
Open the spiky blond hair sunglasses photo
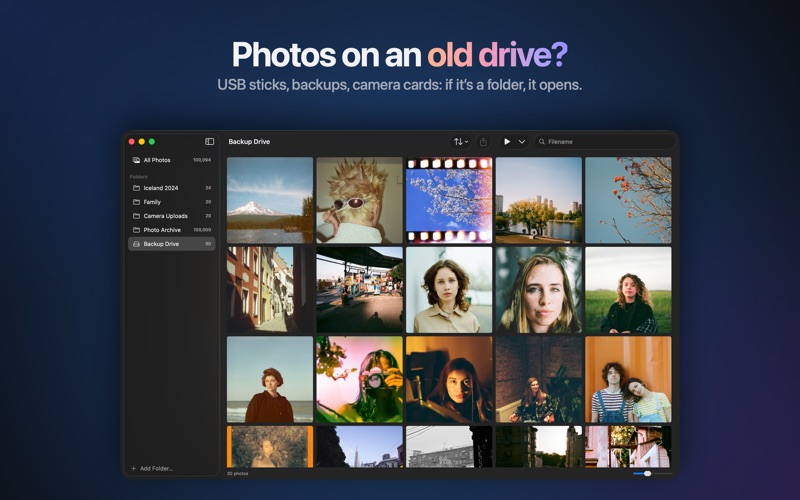[359, 200]
